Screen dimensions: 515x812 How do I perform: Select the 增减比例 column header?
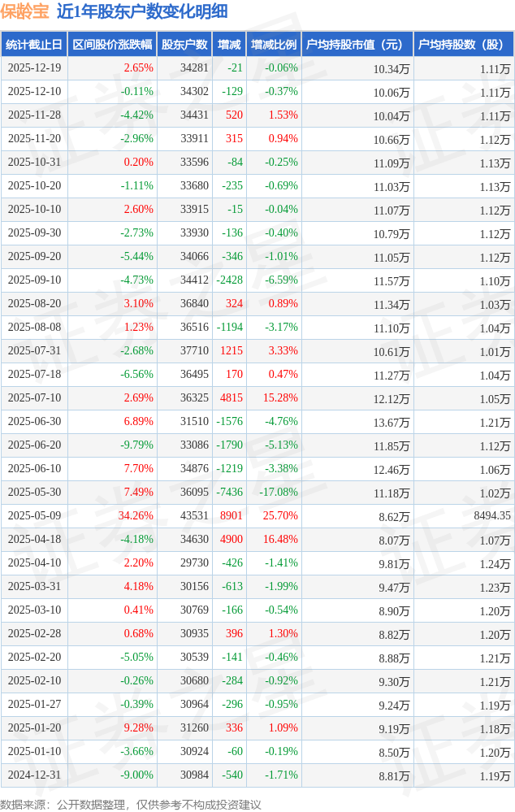coord(274,45)
